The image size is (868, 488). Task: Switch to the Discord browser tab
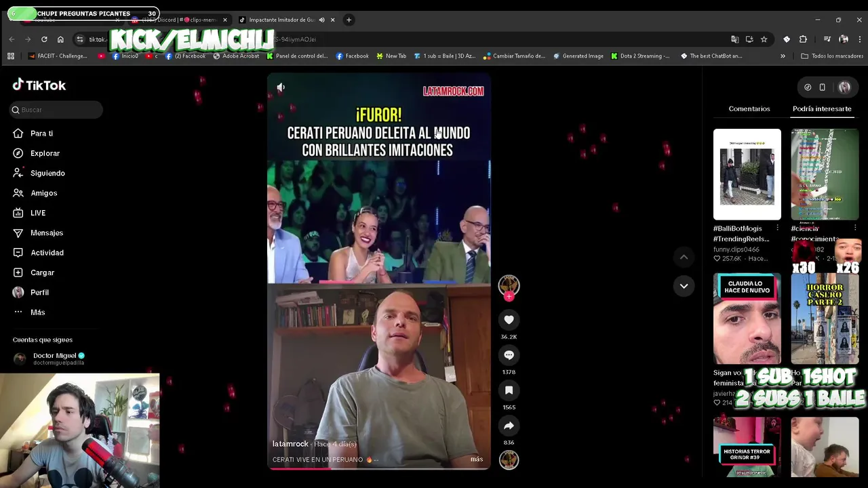(x=179, y=20)
